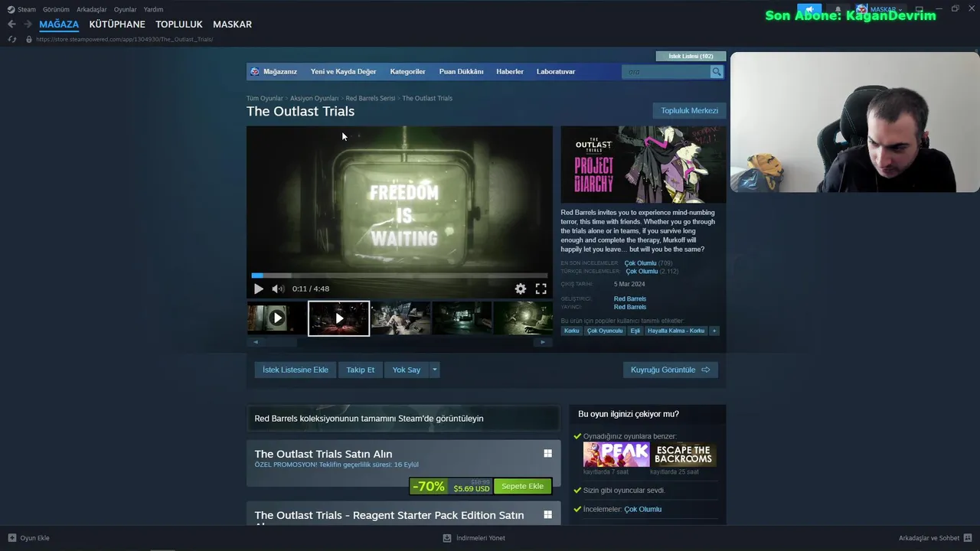Open the Project Diarchy header image
The height and width of the screenshot is (551, 980).
643,165
